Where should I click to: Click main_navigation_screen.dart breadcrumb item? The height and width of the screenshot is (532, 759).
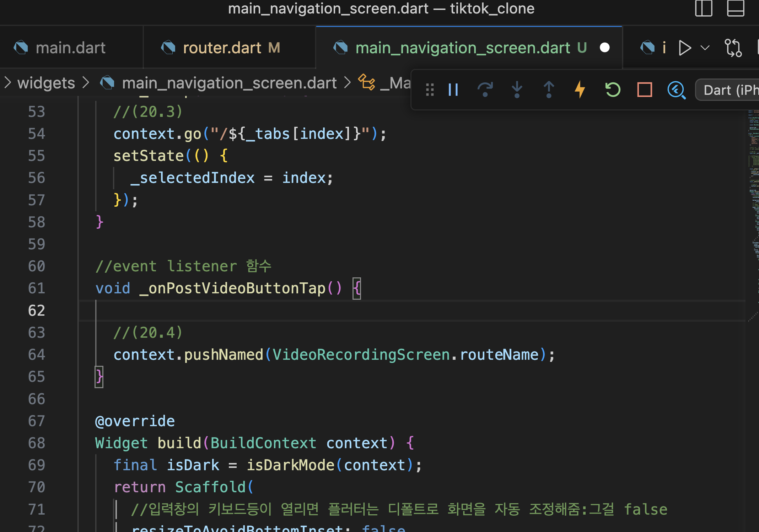229,83
